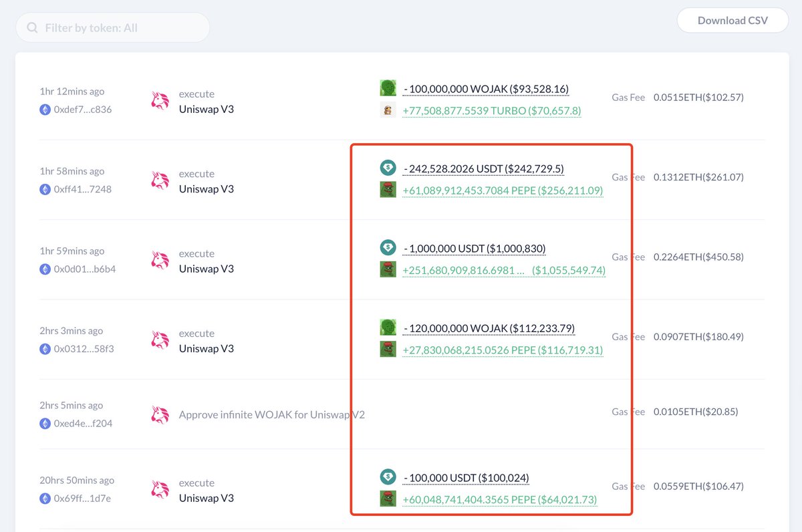Click WOJAK token icon beside -120,000,000 WOJAK
The image size is (802, 532).
[388, 327]
